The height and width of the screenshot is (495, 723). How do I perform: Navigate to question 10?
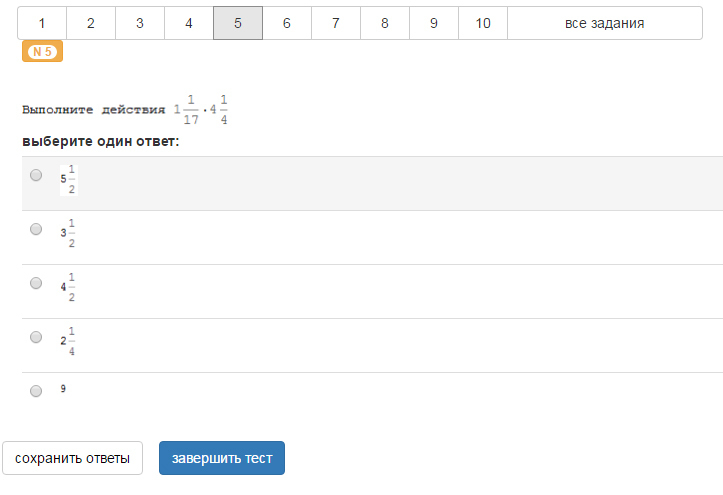pyautogui.click(x=483, y=23)
